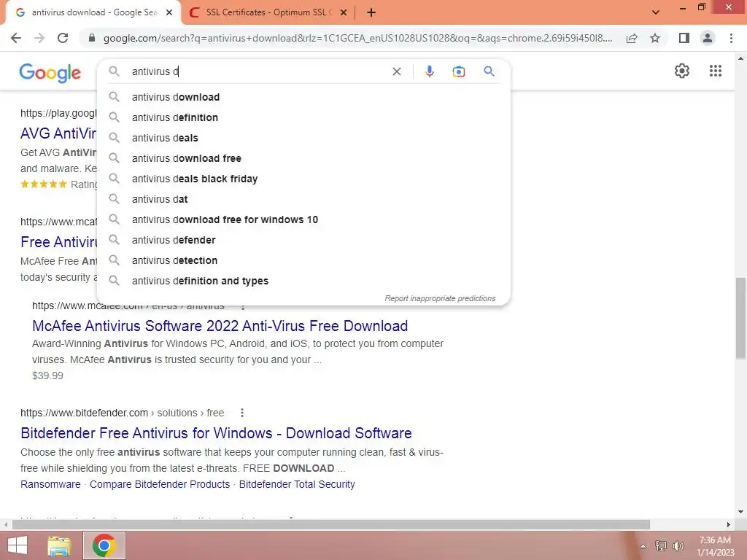747x560 pixels.
Task: Open Google quick settings gear
Action: coord(682,71)
